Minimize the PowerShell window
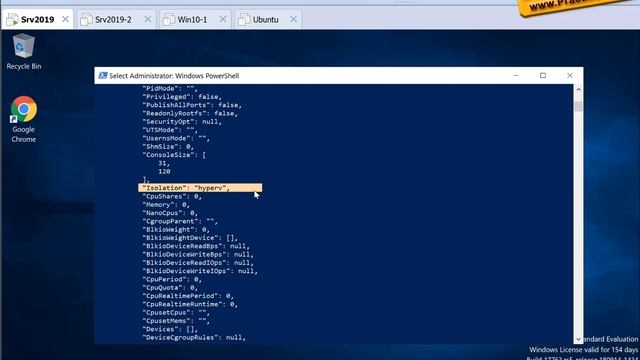Screen dimensions: 640x360 tap(516, 76)
